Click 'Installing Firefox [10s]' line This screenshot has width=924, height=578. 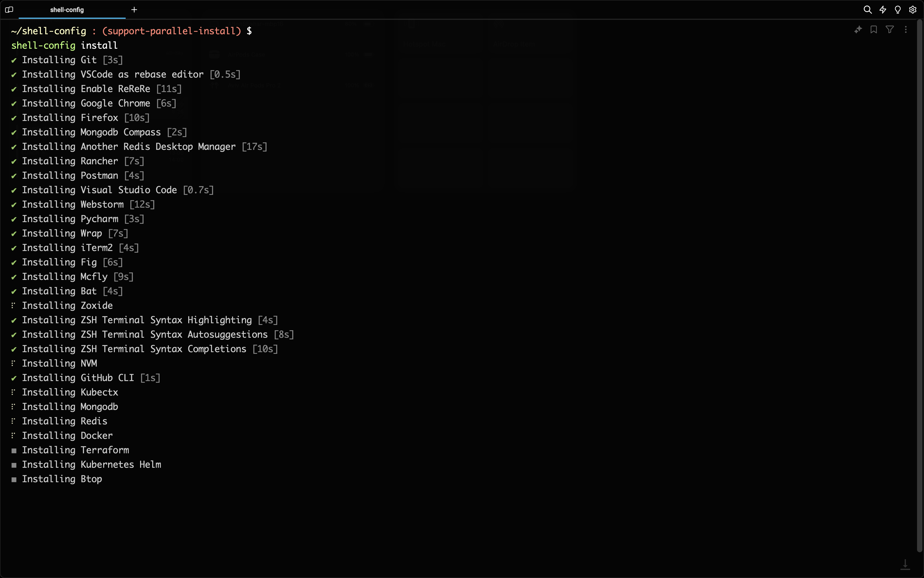[80, 118]
